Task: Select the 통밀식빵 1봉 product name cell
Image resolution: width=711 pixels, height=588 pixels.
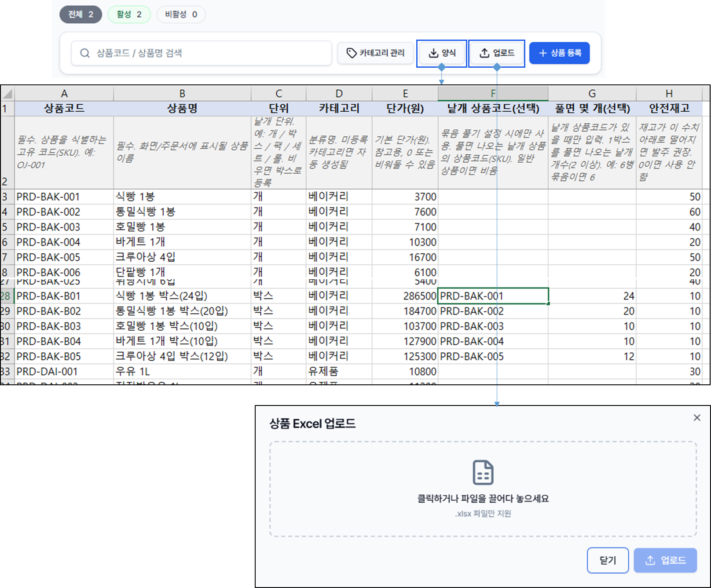Action: coord(182,212)
